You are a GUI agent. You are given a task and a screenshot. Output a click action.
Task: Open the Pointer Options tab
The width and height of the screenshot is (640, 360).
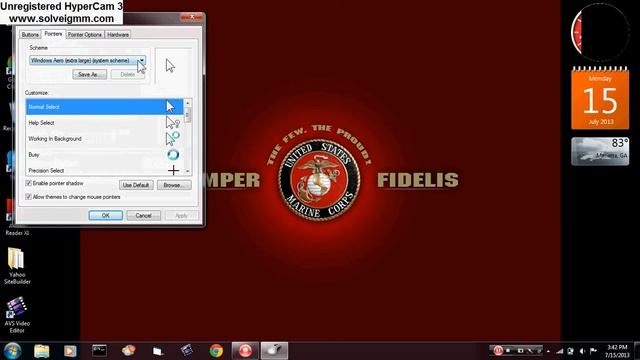[85, 35]
